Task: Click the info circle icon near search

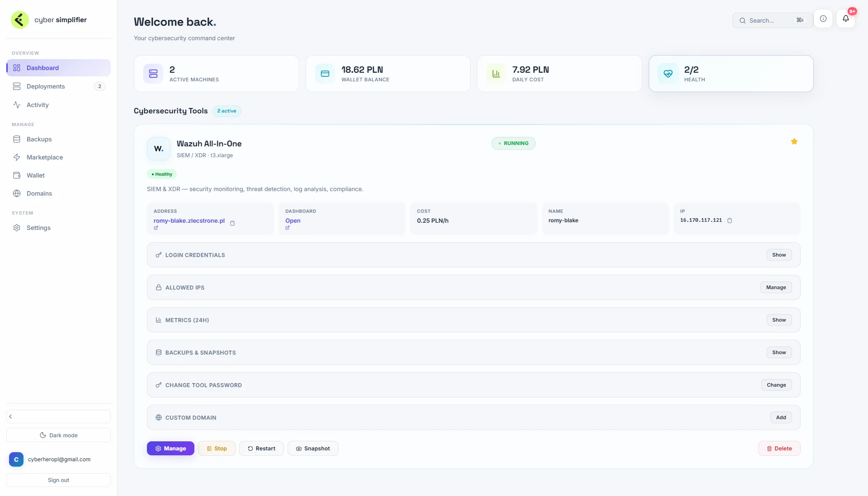Action: pyautogui.click(x=823, y=19)
